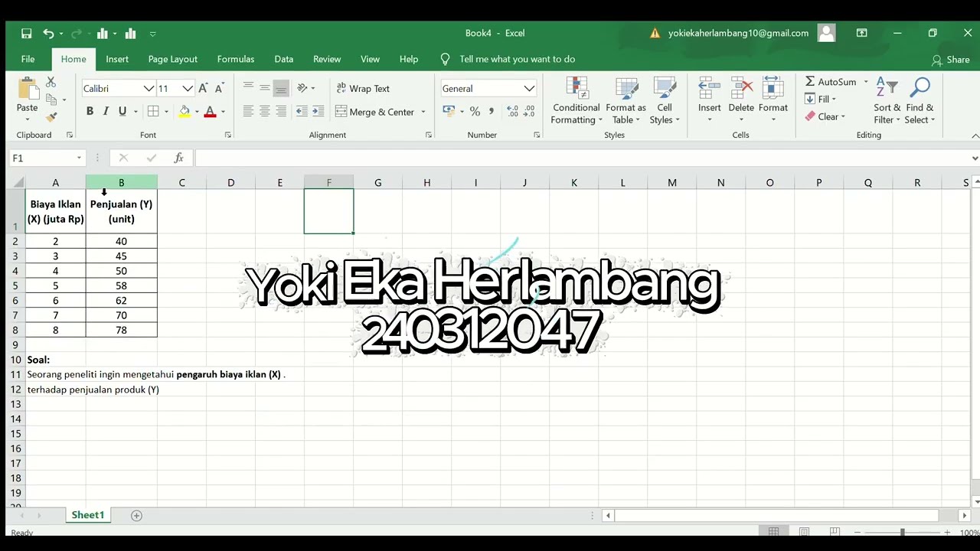This screenshot has height=551, width=980.
Task: Toggle Italic formatting
Action: pyautogui.click(x=106, y=112)
